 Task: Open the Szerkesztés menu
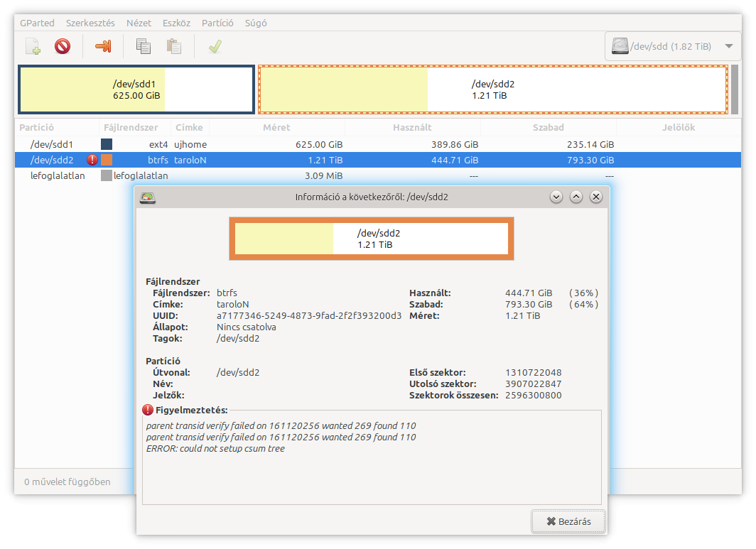tap(90, 23)
